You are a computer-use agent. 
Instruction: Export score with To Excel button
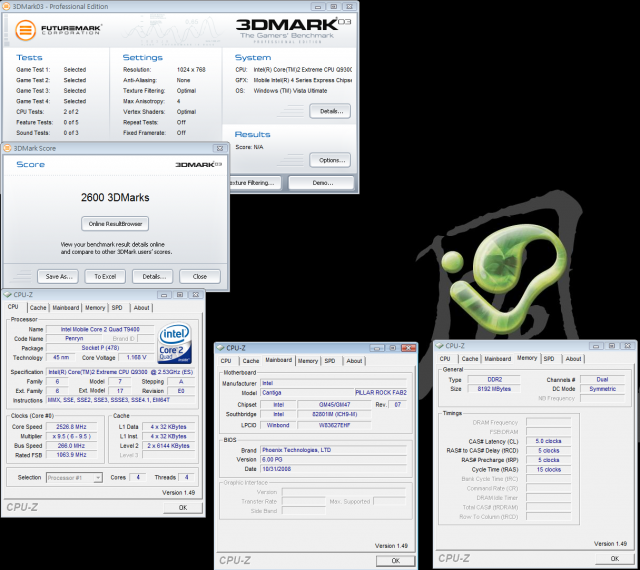[x=105, y=276]
